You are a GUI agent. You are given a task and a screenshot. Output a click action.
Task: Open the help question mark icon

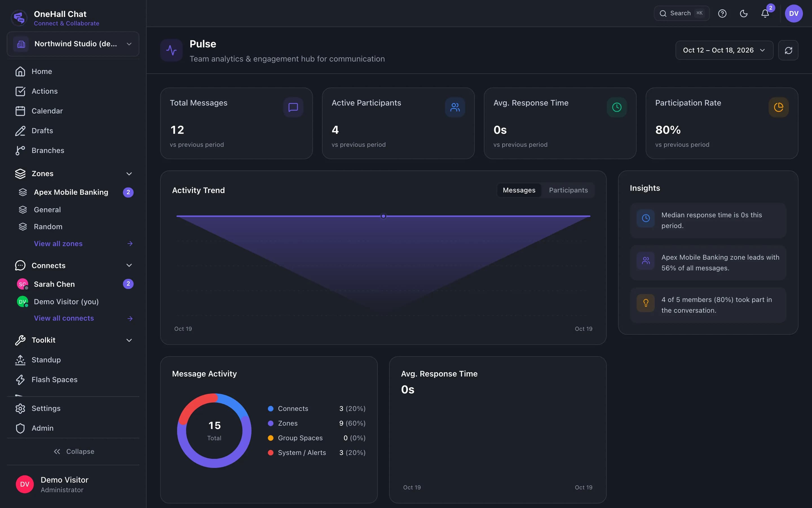(x=722, y=14)
